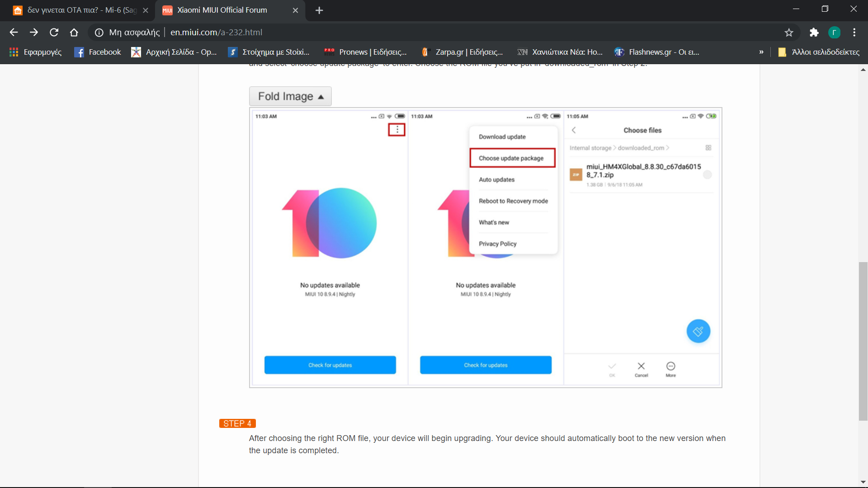Click the site info security icon
This screenshot has width=868, height=488.
point(99,32)
